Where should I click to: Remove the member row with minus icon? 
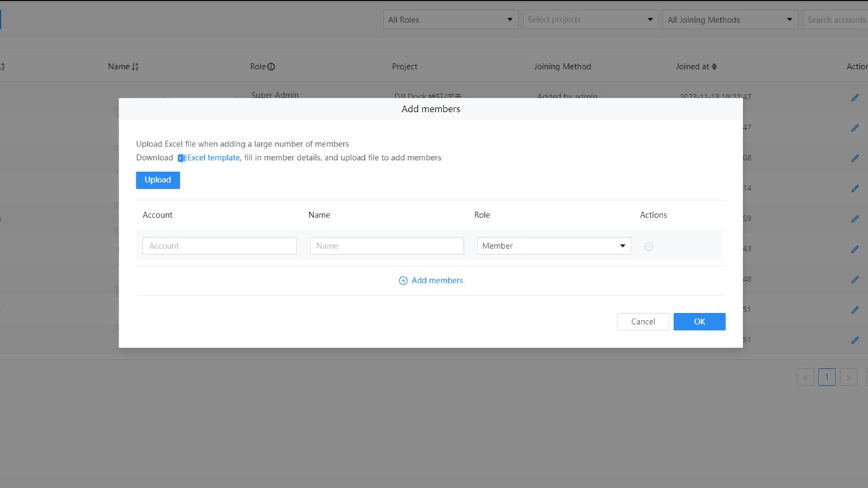[x=648, y=247]
